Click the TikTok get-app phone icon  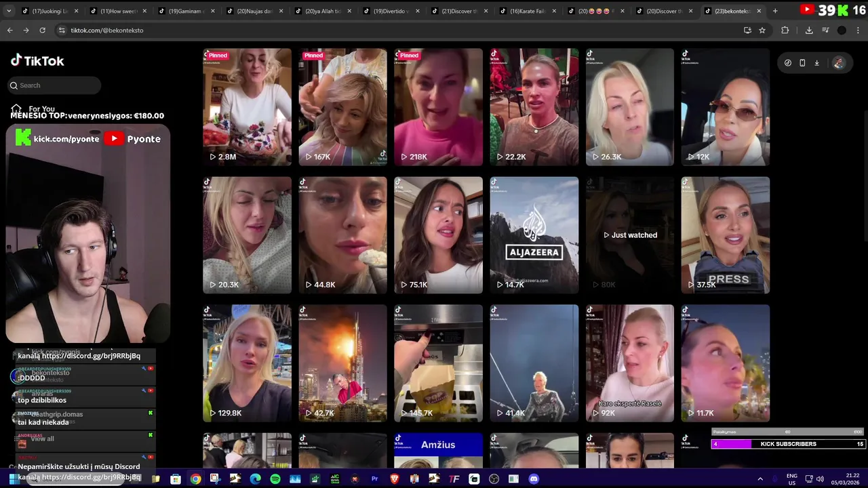pos(802,63)
